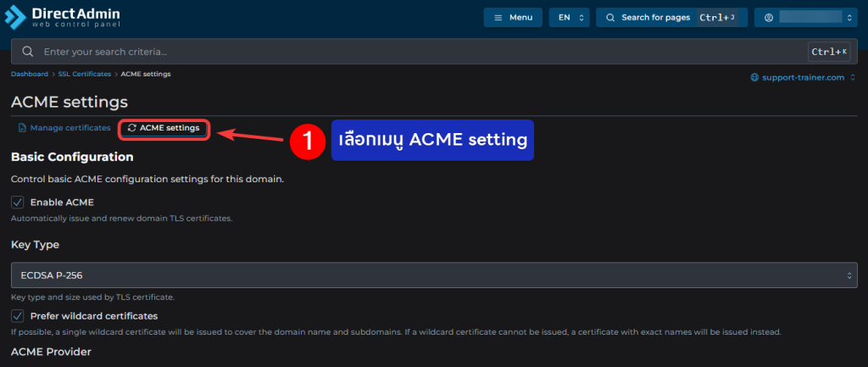Click the Ctrl+K shortcut badge
This screenshot has height=367, width=868.
coord(829,52)
